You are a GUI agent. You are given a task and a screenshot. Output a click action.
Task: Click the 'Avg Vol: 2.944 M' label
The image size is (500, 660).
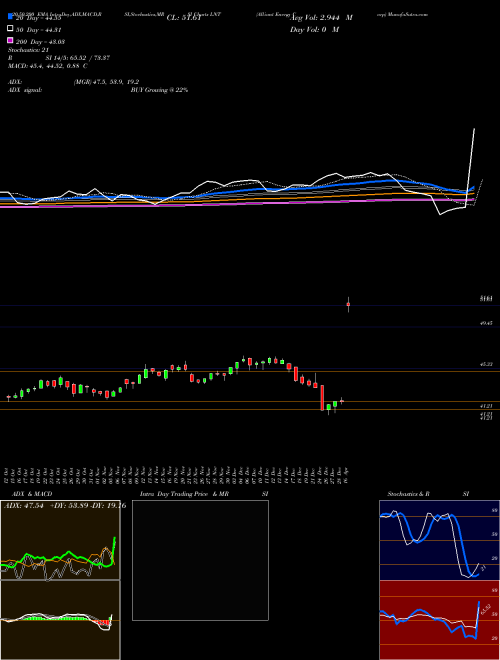click(322, 18)
